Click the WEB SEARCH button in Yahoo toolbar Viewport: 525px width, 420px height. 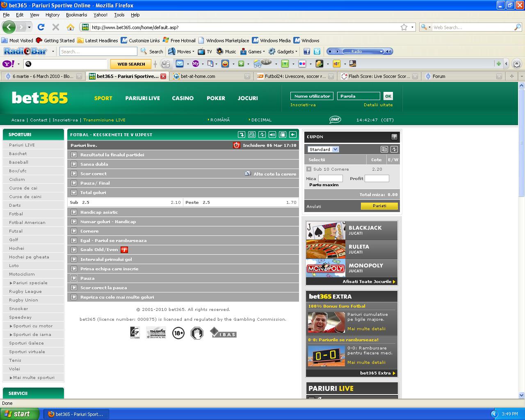pos(131,64)
